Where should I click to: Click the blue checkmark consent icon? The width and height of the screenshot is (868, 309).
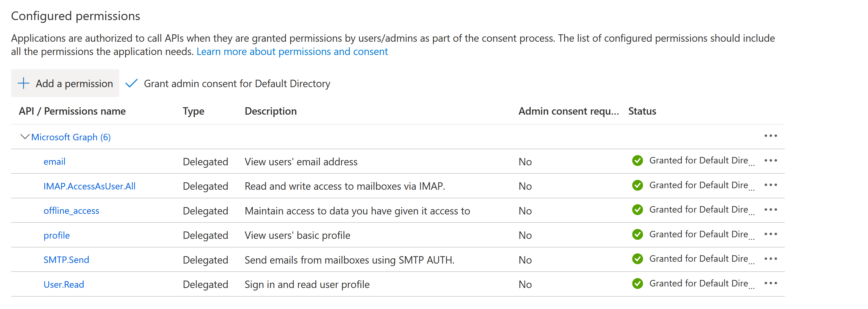click(131, 83)
